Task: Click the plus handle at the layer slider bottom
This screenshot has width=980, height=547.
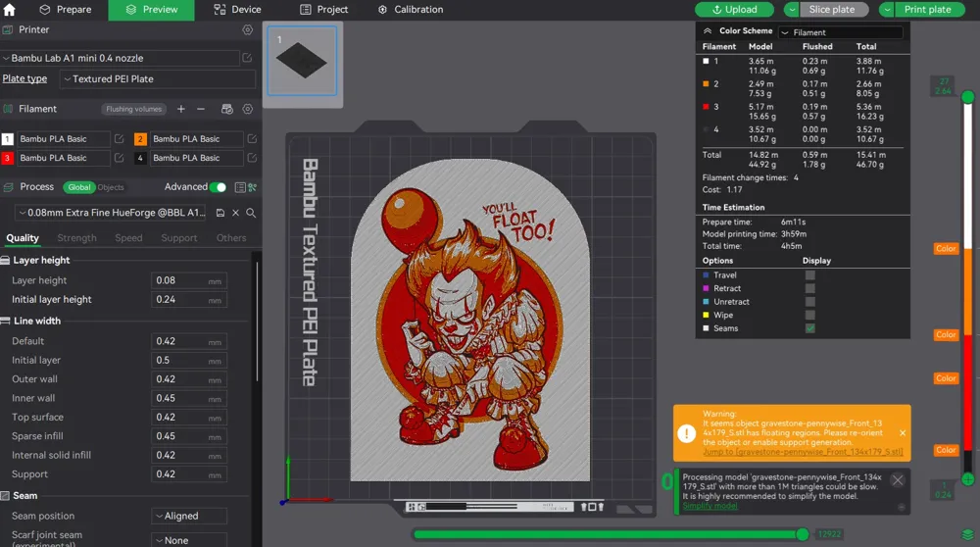Action: [967, 479]
